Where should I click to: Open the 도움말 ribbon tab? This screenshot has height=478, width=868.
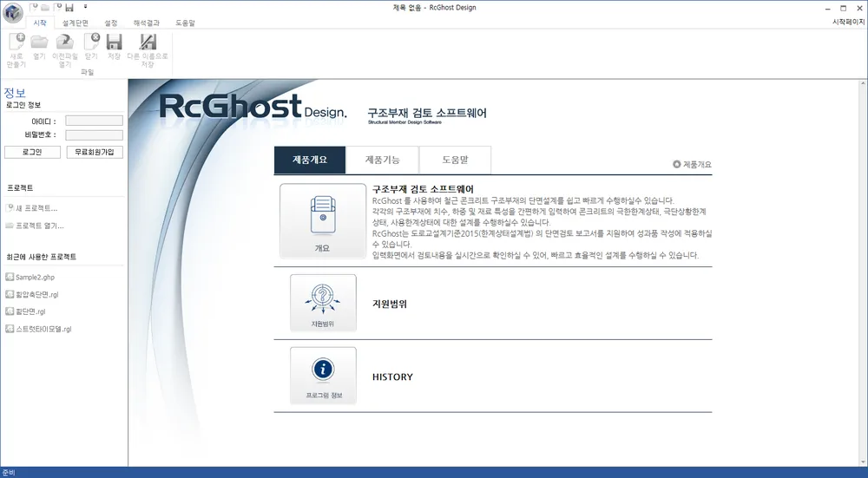tap(185, 23)
